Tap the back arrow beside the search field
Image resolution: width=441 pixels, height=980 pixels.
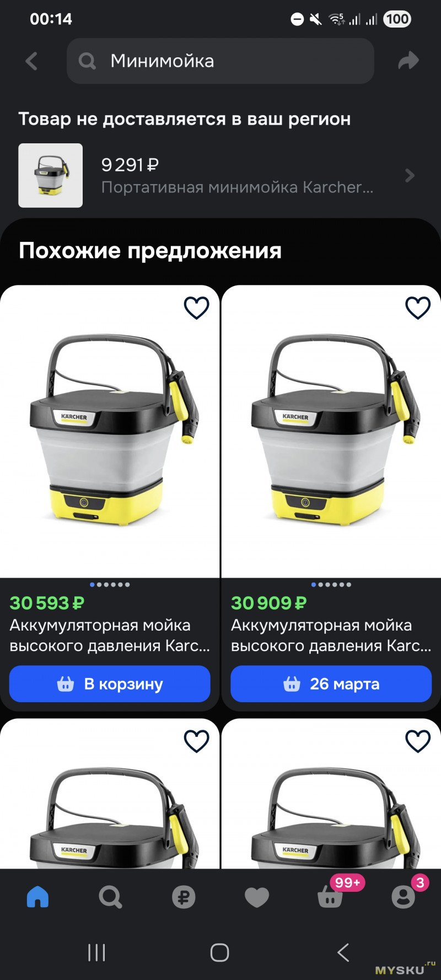pyautogui.click(x=32, y=61)
